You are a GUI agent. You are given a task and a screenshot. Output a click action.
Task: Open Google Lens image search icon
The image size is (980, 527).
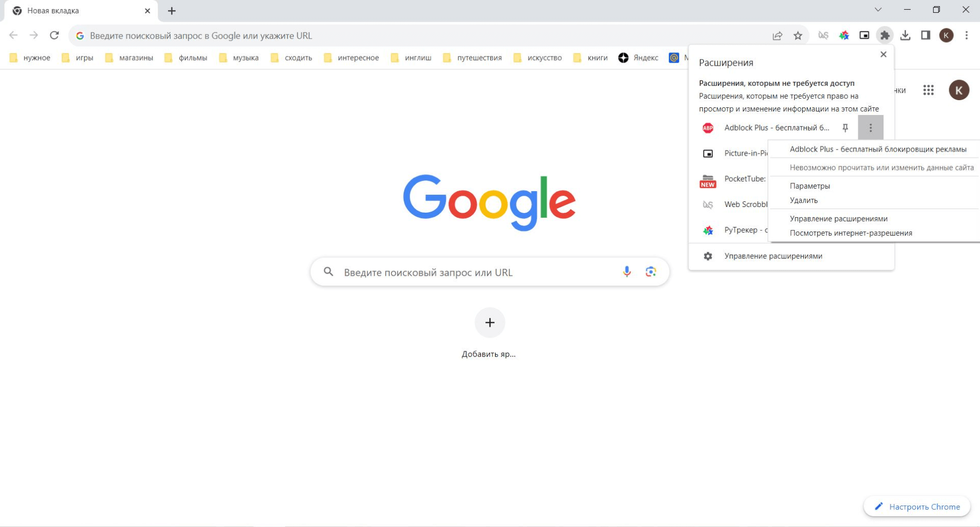(651, 272)
